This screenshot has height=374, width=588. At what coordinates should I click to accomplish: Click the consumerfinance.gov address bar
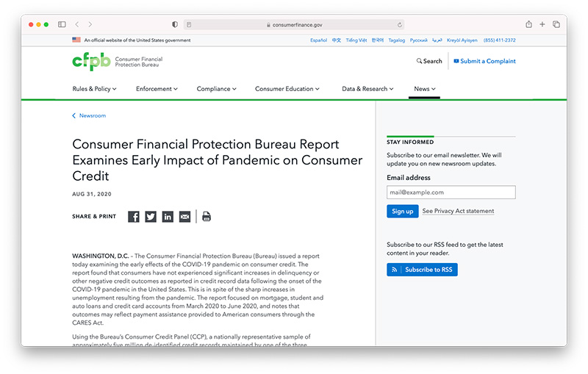pyautogui.click(x=294, y=25)
